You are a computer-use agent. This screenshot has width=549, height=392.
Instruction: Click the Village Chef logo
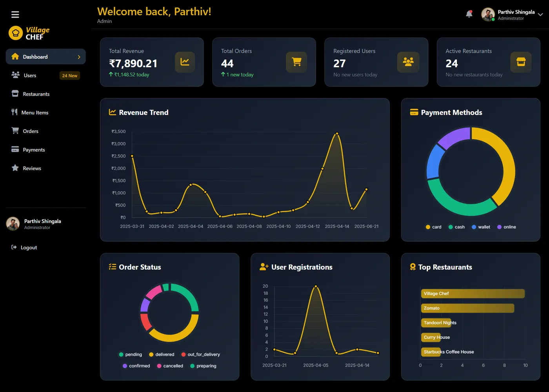29,33
